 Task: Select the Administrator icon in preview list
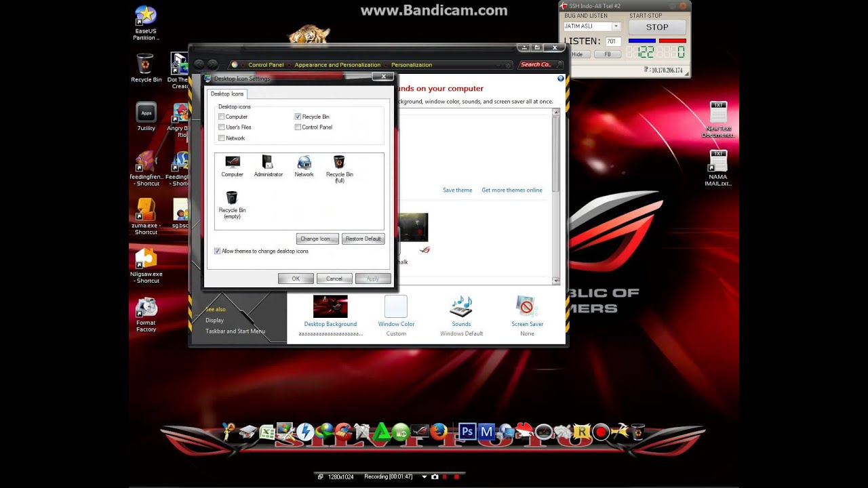[x=268, y=167]
